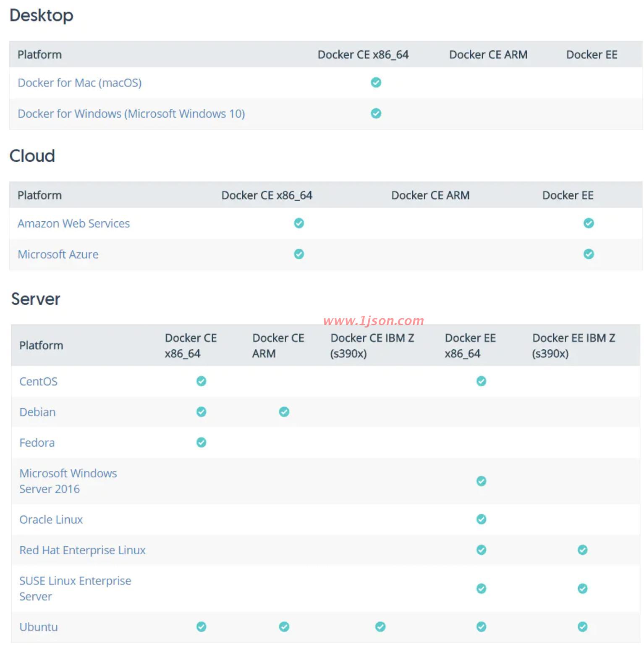The image size is (644, 650).
Task: Click Red Hat EE x86_64 checkmark
Action: (x=482, y=550)
